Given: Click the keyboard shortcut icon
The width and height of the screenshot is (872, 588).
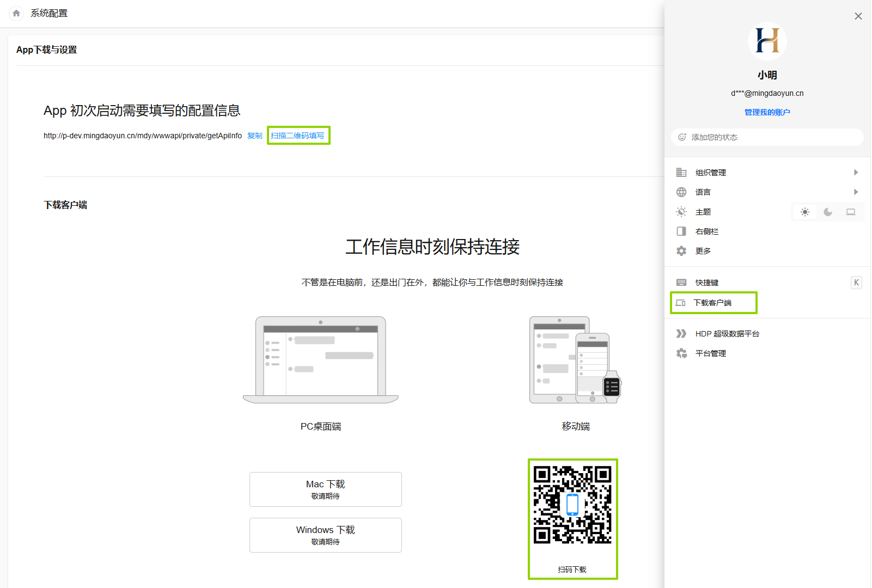Looking at the screenshot, I should 681,283.
